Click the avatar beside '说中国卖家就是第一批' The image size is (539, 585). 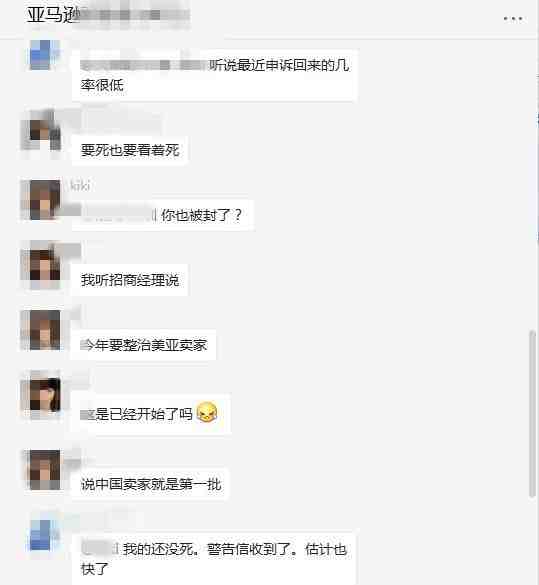click(42, 469)
